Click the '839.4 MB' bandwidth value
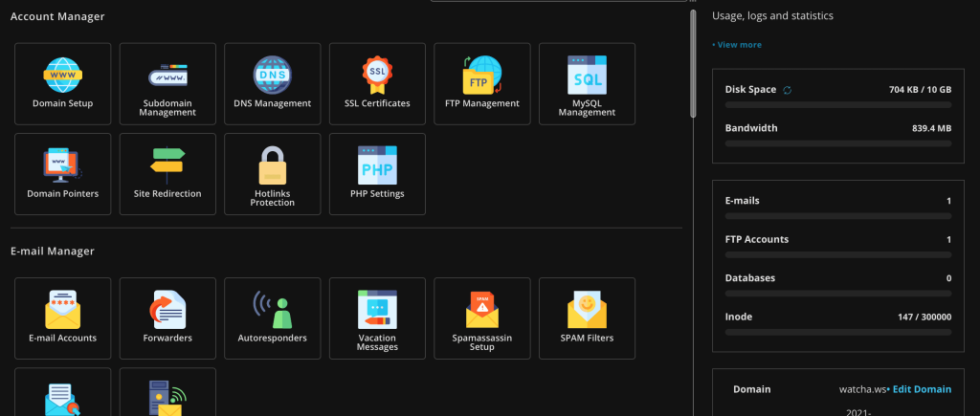Viewport: 980px width, 416px height. click(x=932, y=129)
